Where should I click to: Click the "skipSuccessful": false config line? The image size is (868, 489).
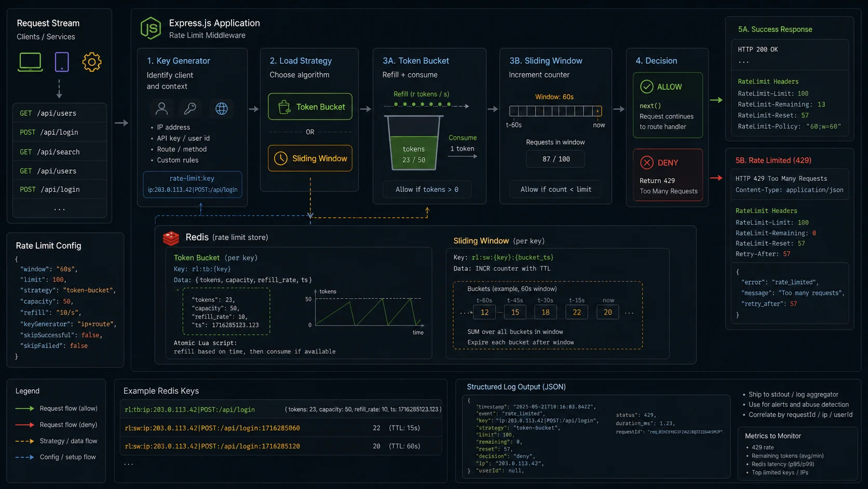(x=61, y=335)
